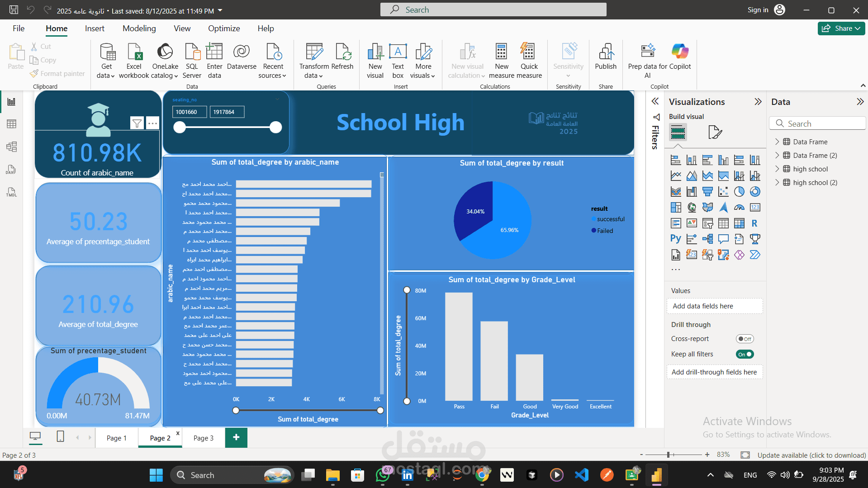
Task: Toggle Keep all filters switch
Action: pyautogui.click(x=745, y=354)
